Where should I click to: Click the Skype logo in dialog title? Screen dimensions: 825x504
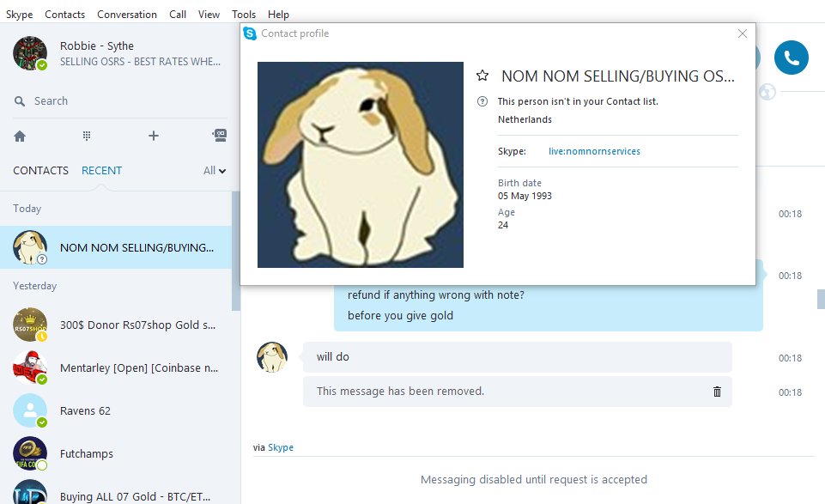click(x=250, y=33)
